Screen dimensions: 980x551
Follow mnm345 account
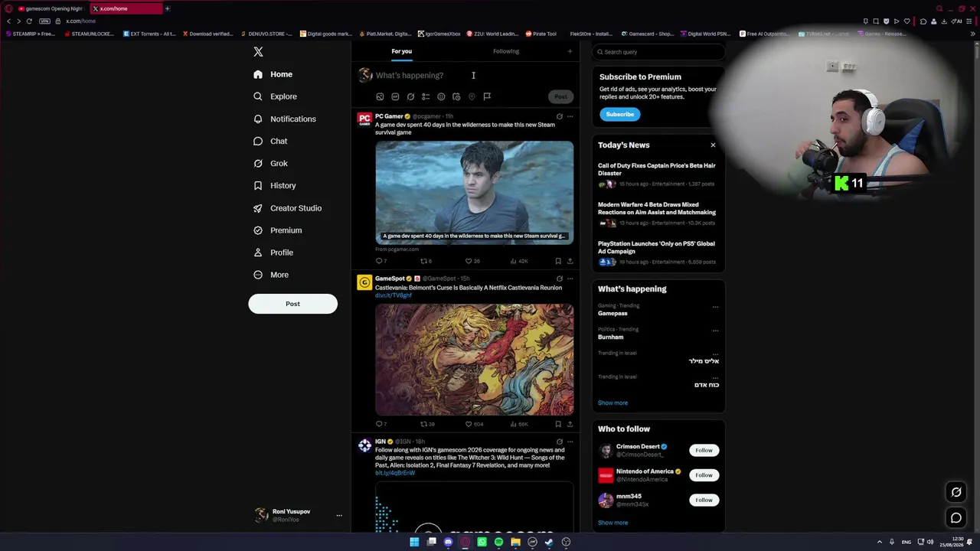point(704,500)
